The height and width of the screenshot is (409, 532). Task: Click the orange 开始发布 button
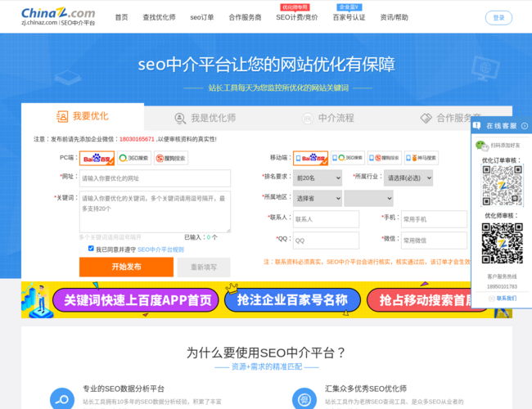[127, 267]
